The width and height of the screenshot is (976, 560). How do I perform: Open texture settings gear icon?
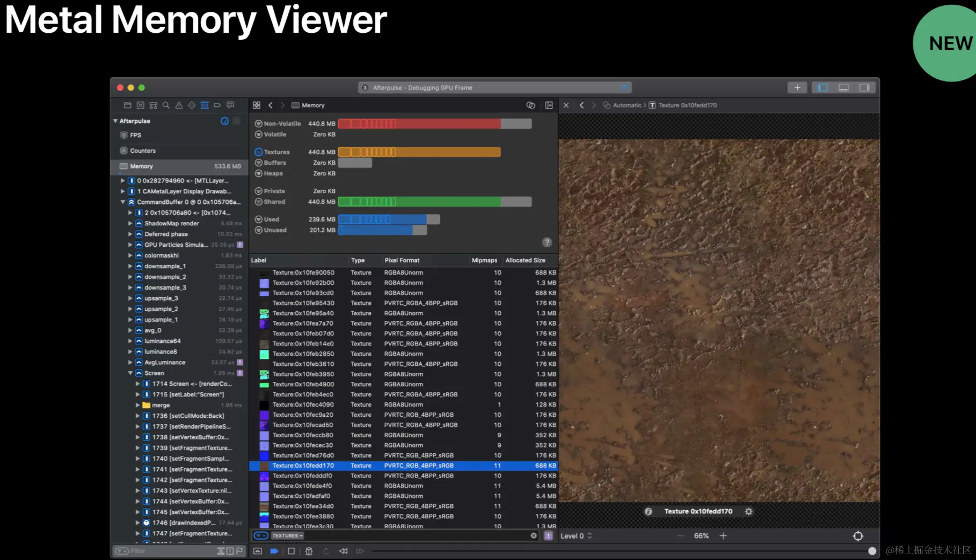pyautogui.click(x=748, y=511)
